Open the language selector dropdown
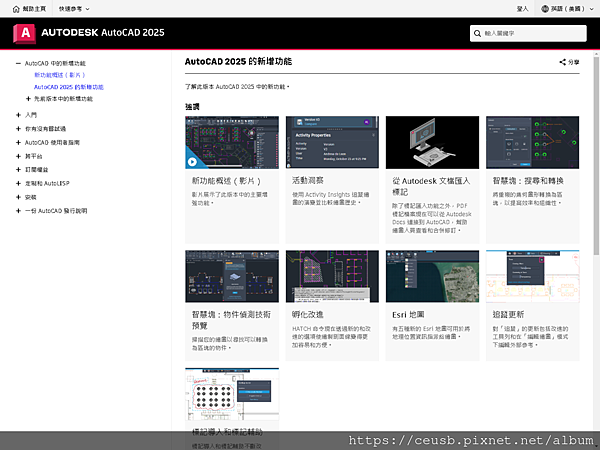 (x=567, y=9)
